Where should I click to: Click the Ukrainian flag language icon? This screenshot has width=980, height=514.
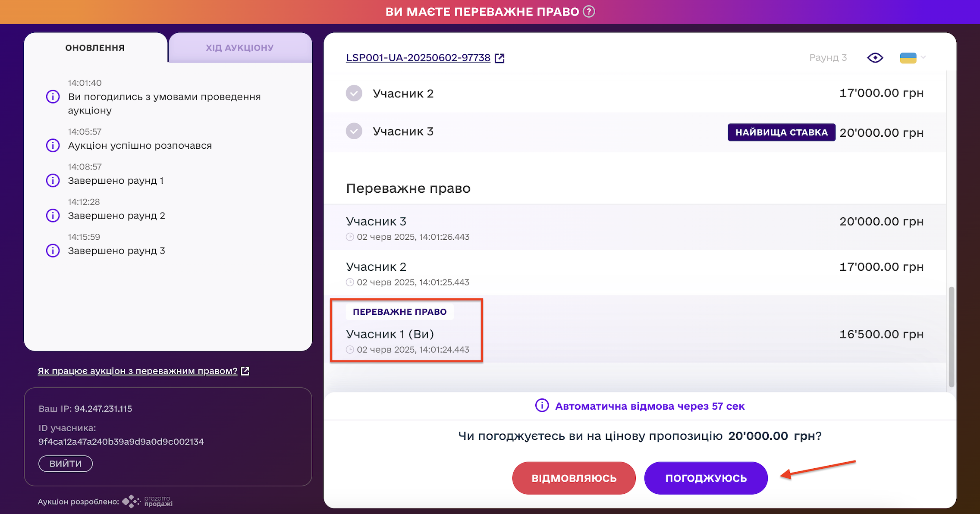coord(908,58)
